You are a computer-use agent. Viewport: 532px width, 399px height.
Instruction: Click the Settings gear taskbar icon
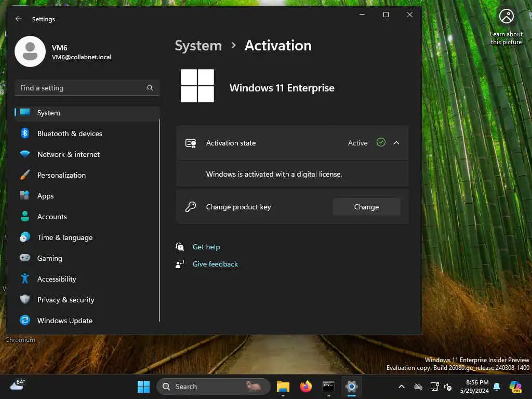[x=352, y=387]
